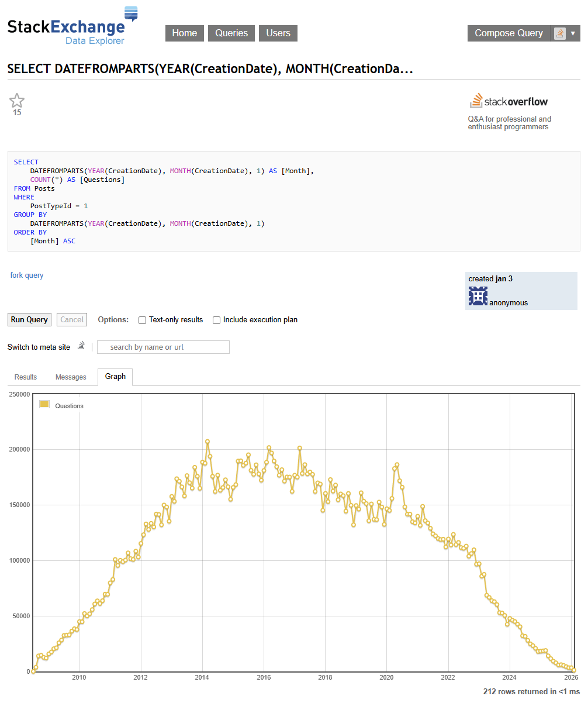This screenshot has height=703, width=588.
Task: Click the meta site stack icon
Action: 81,346
